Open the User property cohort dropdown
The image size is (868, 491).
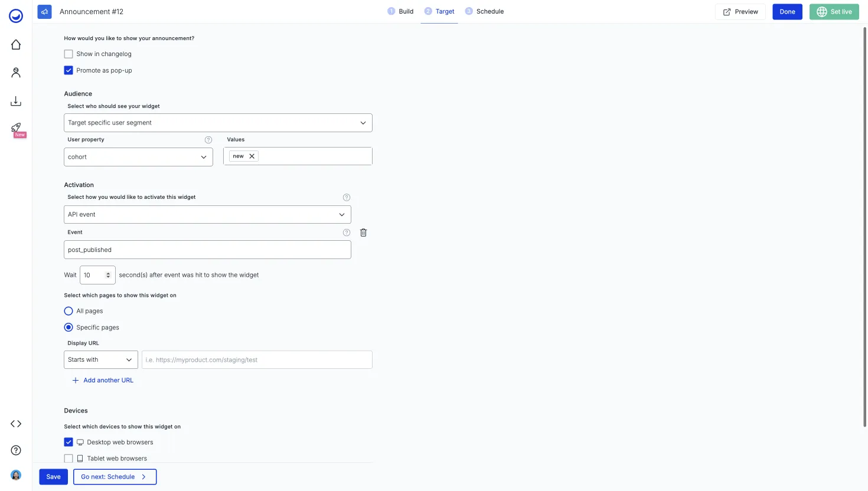138,157
